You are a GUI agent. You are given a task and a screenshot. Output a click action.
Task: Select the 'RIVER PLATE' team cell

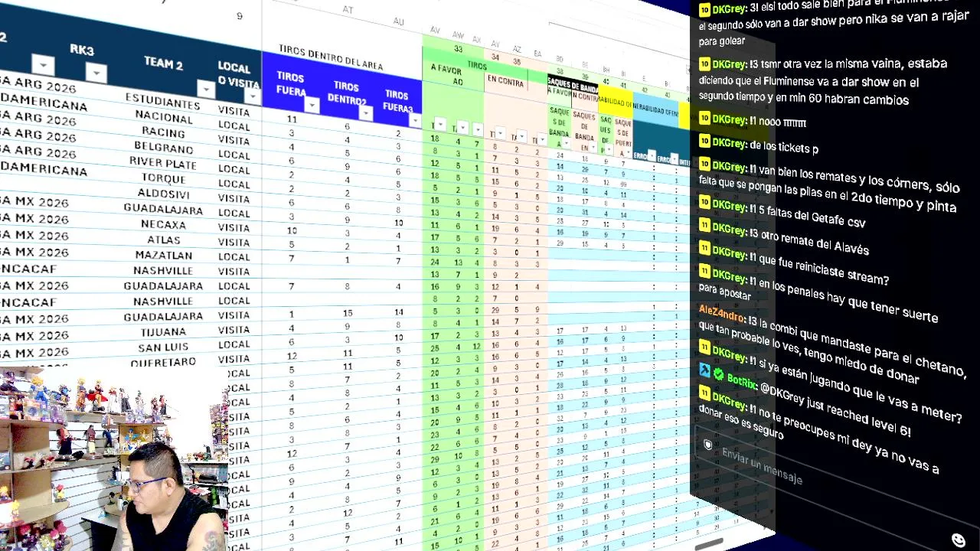(163, 162)
